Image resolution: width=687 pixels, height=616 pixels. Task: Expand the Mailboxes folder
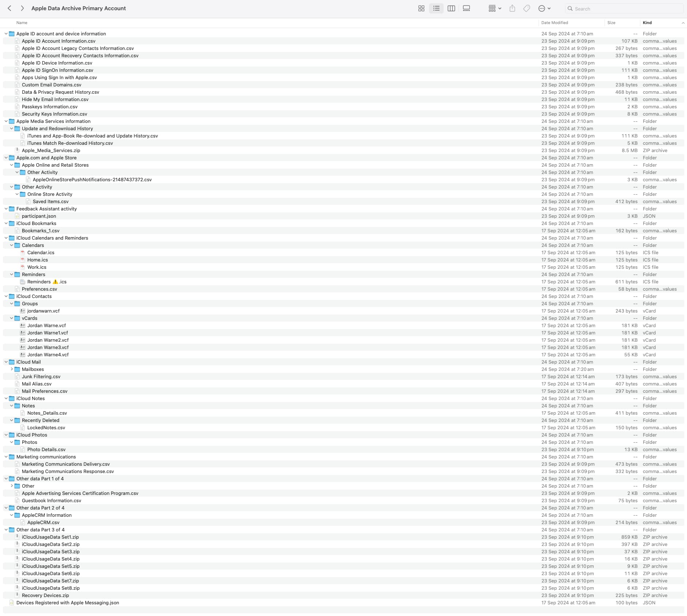11,369
